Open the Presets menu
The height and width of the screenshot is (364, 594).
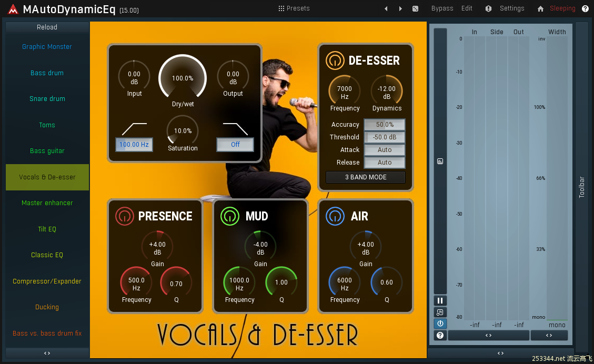(298, 8)
